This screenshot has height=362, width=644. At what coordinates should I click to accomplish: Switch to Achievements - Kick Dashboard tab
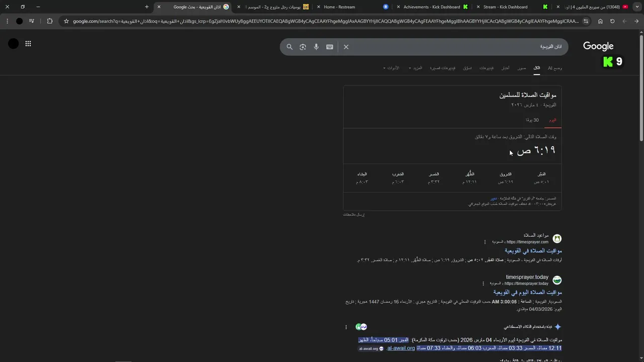pyautogui.click(x=433, y=7)
